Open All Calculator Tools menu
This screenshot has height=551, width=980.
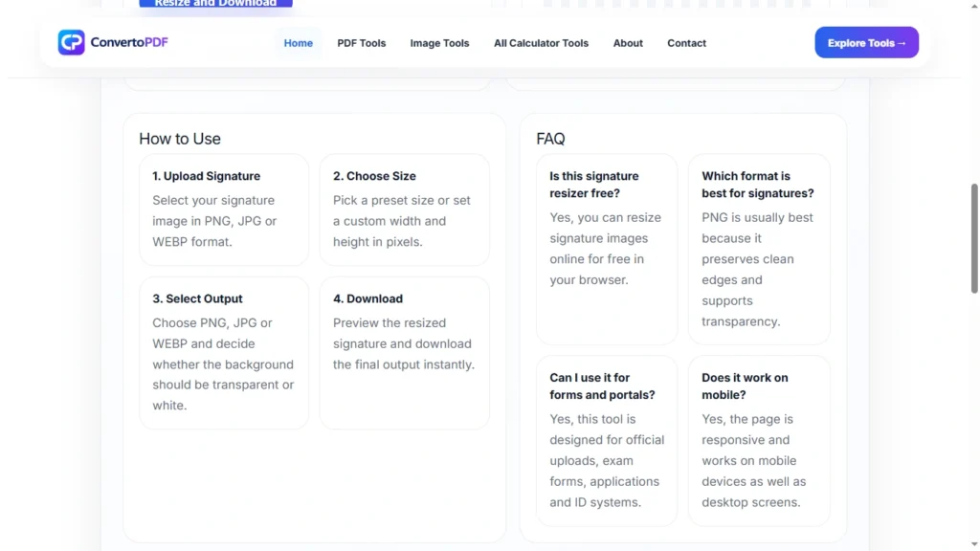(541, 43)
